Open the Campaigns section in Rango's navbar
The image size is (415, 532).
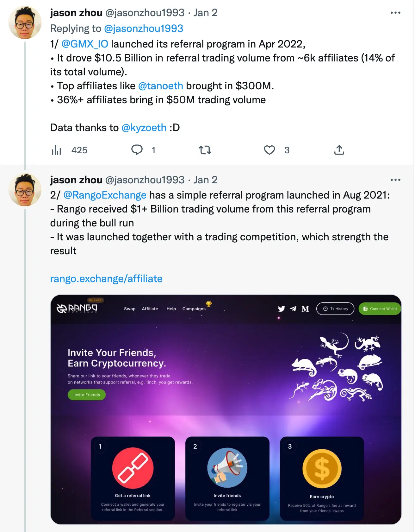pyautogui.click(x=193, y=309)
